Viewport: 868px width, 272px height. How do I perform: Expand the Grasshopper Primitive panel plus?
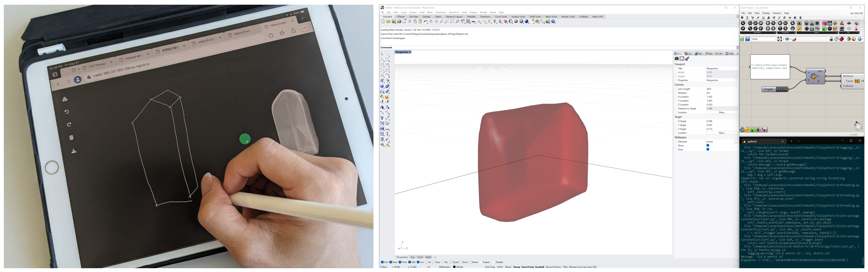(795, 33)
